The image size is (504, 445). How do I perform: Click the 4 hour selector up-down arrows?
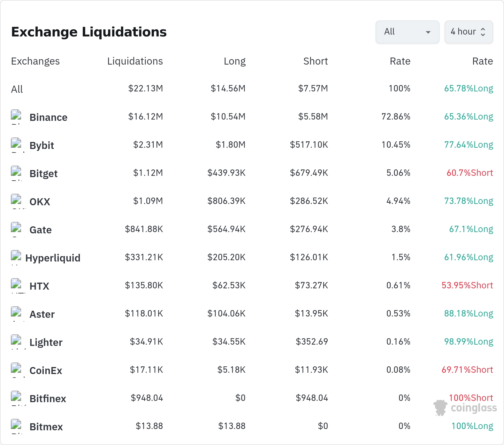483,32
